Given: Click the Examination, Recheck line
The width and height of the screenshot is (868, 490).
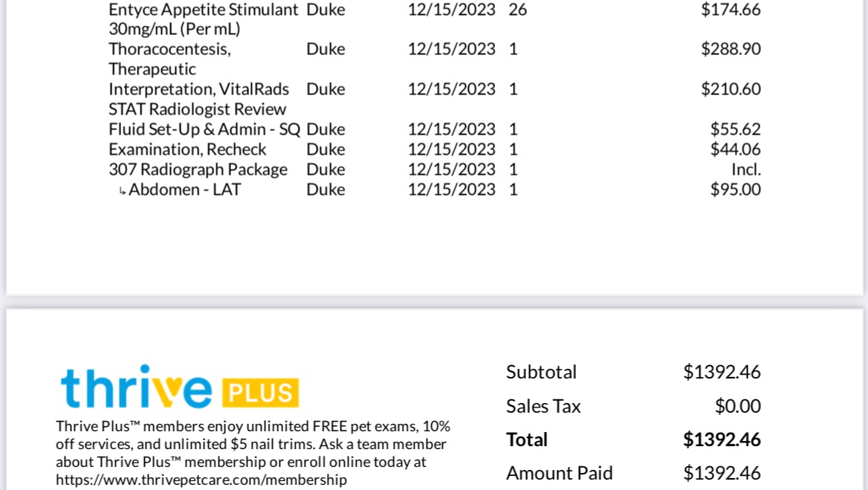Looking at the screenshot, I should [435, 149].
